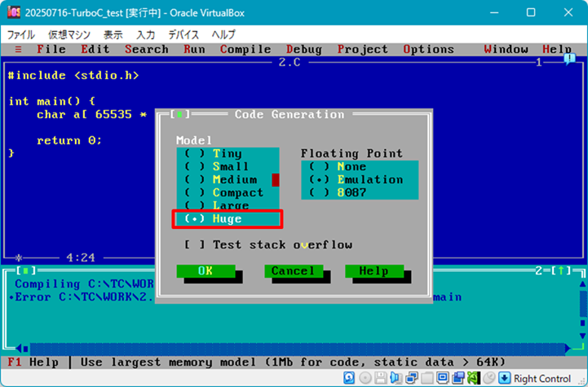Close the message window with its close box
Viewport: 588px width, 387px height.
pyautogui.click(x=26, y=270)
